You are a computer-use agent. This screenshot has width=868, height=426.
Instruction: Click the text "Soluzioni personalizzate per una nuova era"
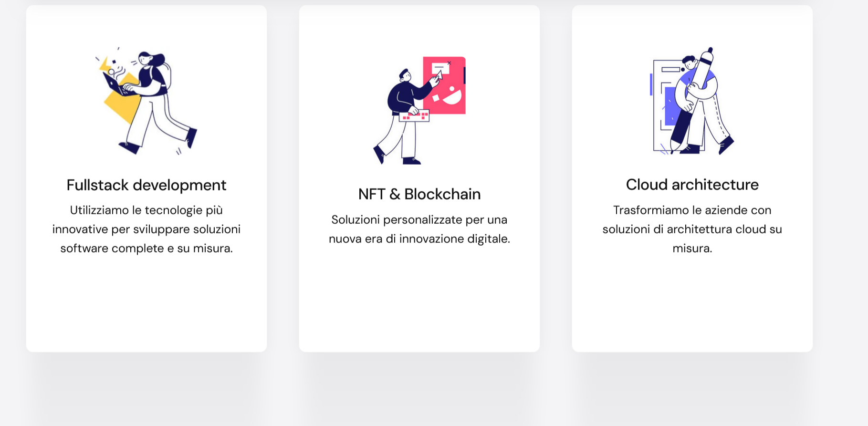pos(419,229)
